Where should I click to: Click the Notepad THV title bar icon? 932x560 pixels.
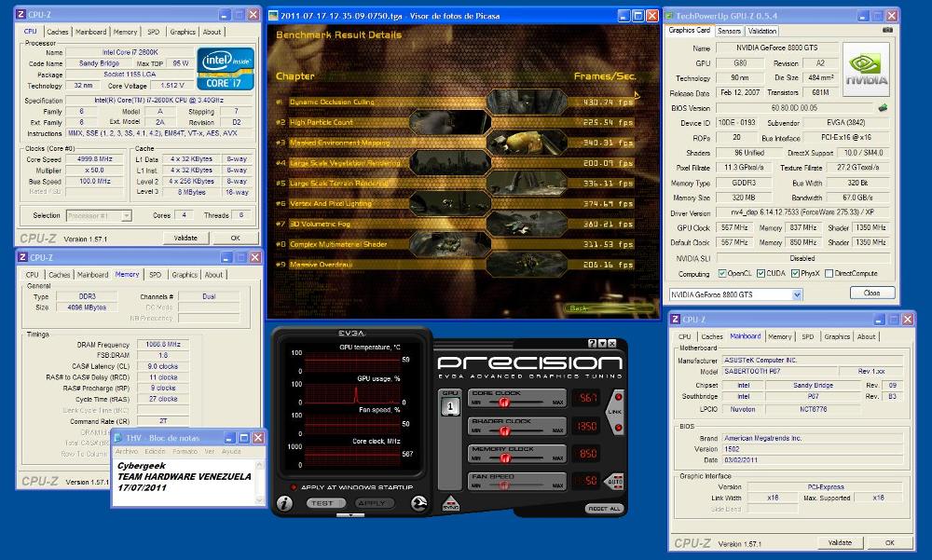[x=118, y=438]
